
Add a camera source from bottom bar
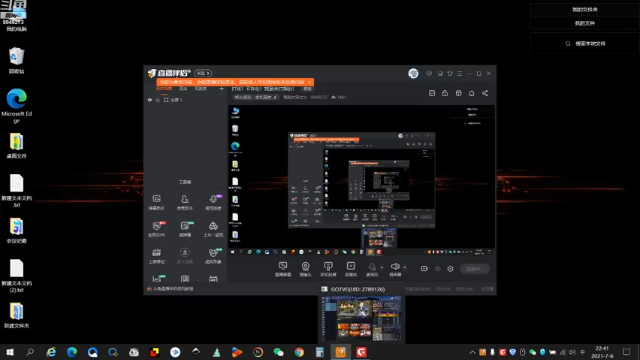[x=305, y=269]
